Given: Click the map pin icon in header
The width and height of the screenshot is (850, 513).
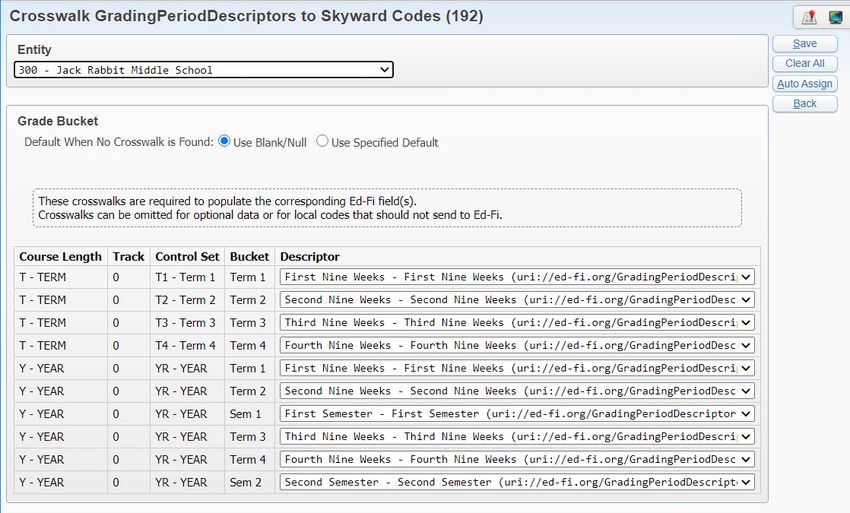Looking at the screenshot, I should 809,17.
